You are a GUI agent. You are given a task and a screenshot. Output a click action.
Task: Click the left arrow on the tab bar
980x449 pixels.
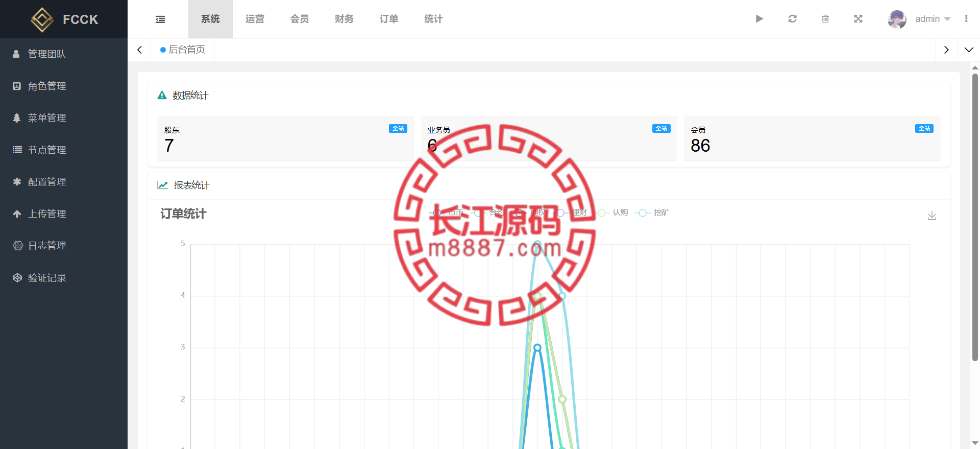[x=139, y=50]
